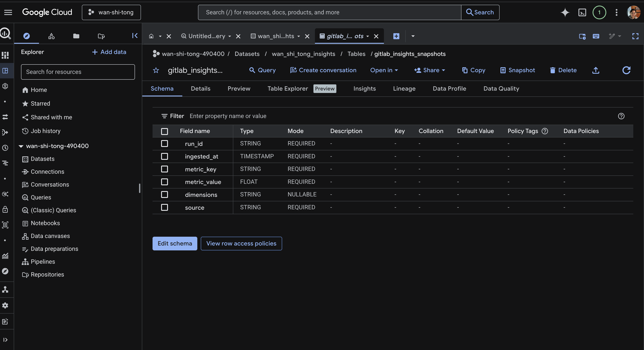This screenshot has height=350, width=644.
Task: Click the Gemini sparkle icon
Action: [x=565, y=12]
